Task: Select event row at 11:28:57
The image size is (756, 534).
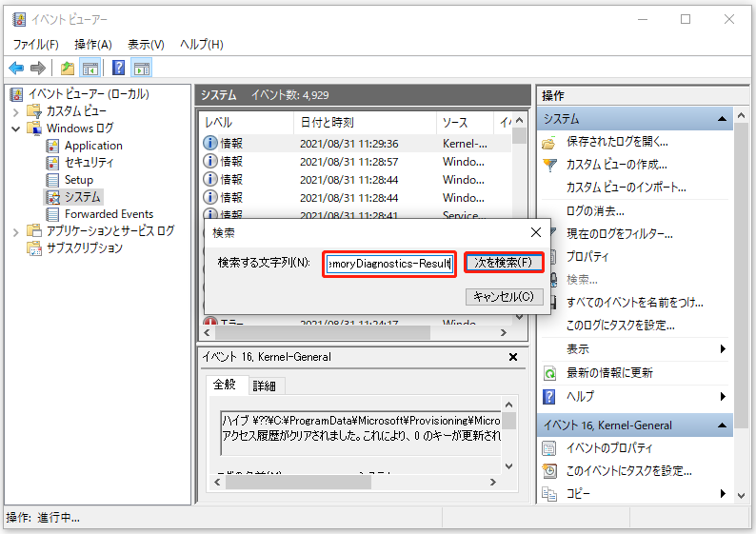Action: coord(356,162)
